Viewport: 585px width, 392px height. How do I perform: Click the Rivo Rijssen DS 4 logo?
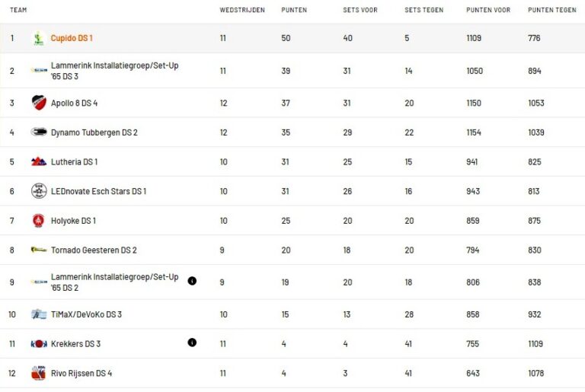pos(39,373)
